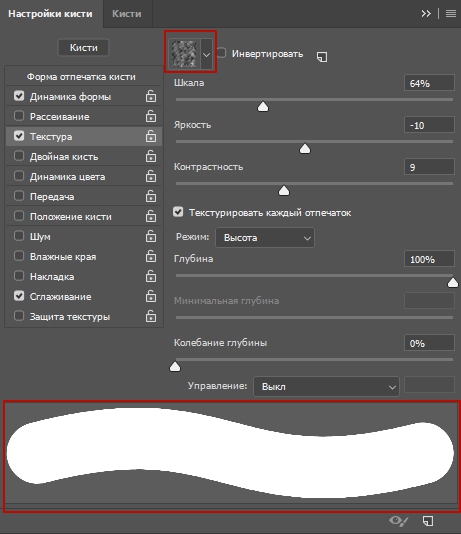This screenshot has height=534, width=461.
Task: Open texture picker dropdown arrow
Action: tap(206, 54)
